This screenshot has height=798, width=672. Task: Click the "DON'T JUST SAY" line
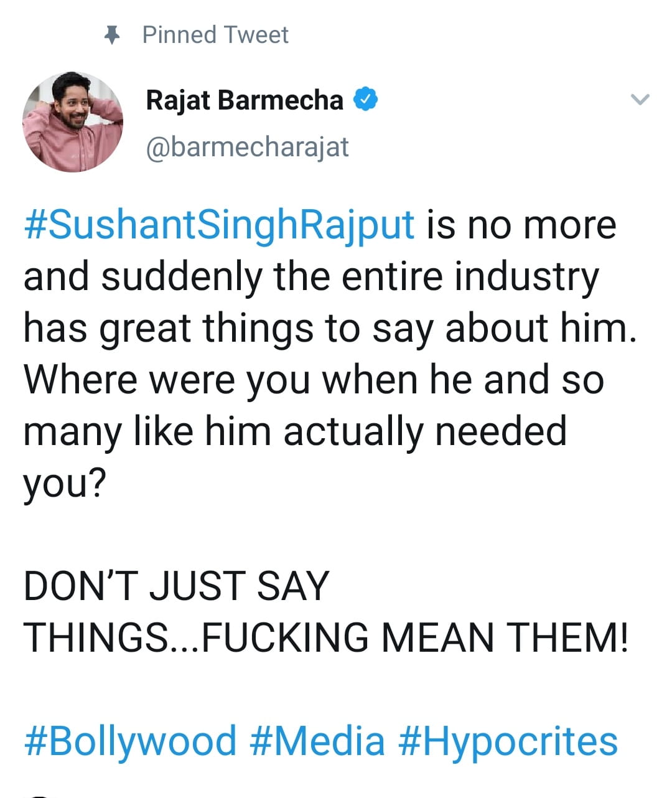(176, 586)
